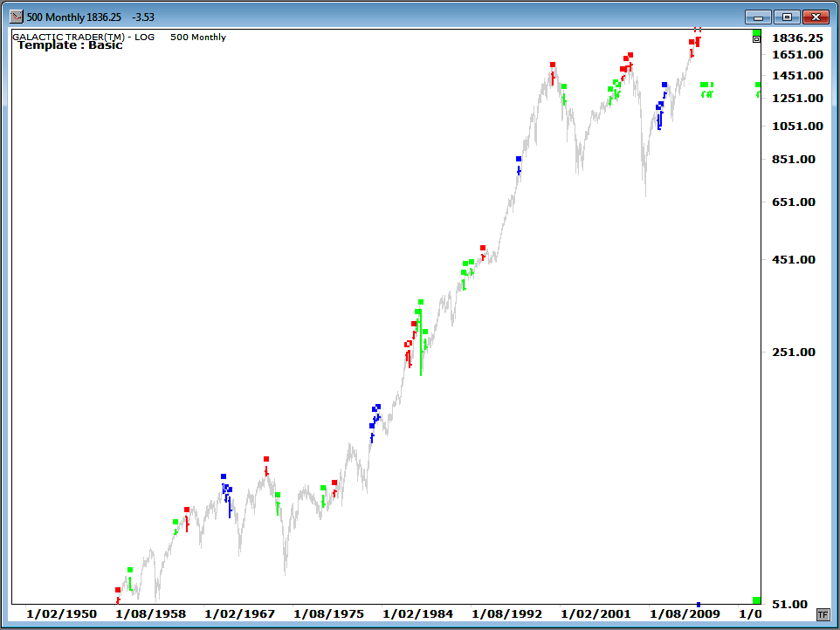Screen dimensions: 840x630
Task: Maximize the 500 Monthly chart window
Action: coord(787,17)
